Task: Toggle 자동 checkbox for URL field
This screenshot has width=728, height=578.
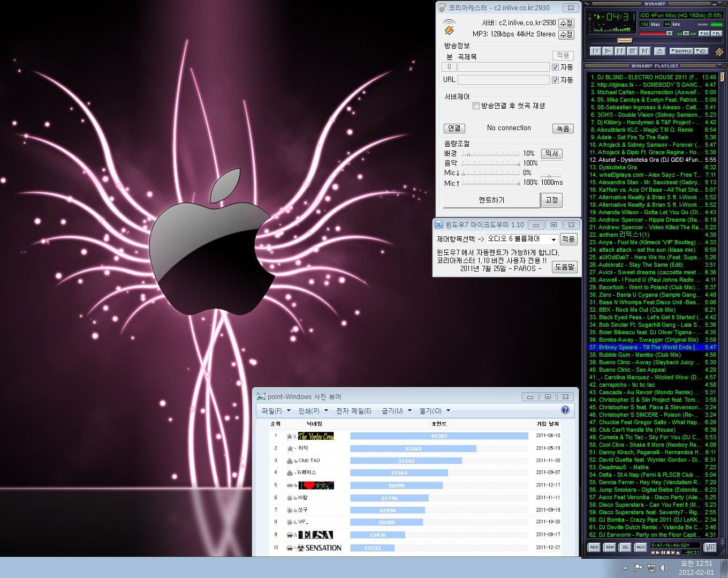Action: point(555,80)
